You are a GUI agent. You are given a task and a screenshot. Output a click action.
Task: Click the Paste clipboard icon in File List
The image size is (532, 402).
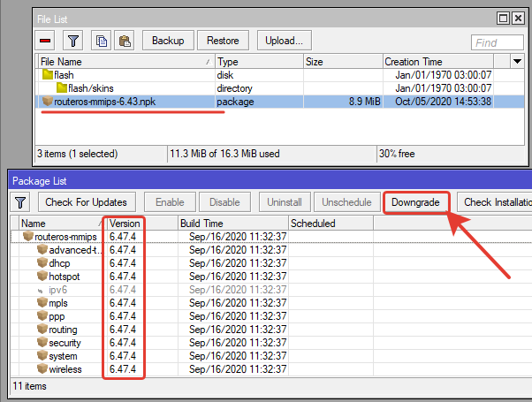[x=125, y=41]
